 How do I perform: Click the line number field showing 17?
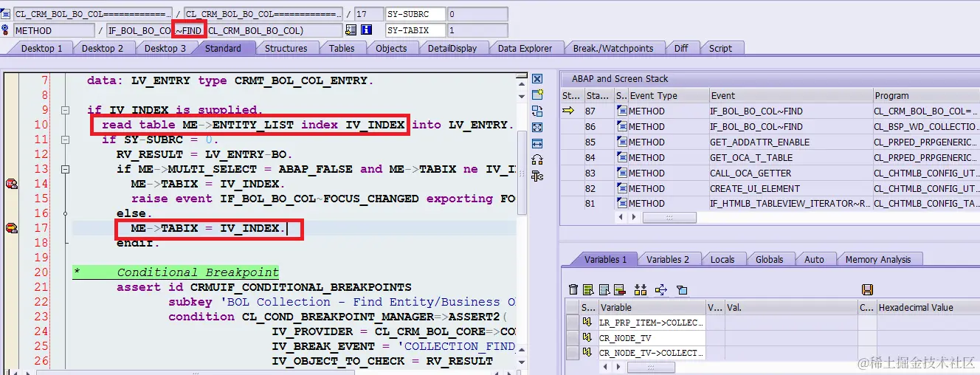tap(369, 14)
